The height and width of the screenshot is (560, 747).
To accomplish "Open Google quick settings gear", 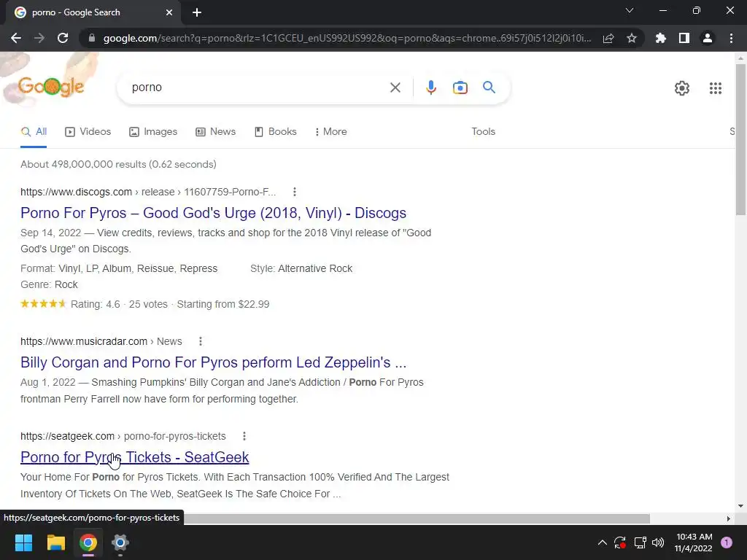I will tap(682, 88).
